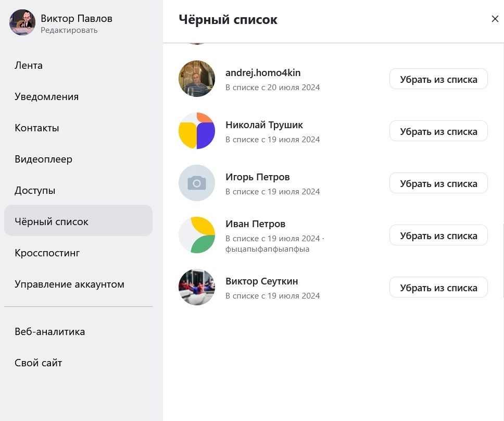Remove Иван Петров from the blacklist
Viewport: 504px width, 421px height.
tap(438, 236)
